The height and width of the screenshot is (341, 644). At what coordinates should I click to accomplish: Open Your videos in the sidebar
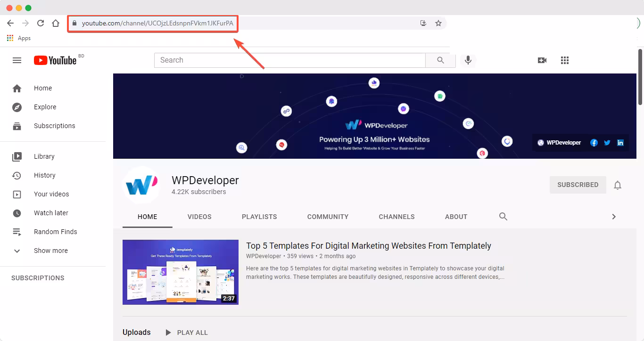pyautogui.click(x=53, y=194)
